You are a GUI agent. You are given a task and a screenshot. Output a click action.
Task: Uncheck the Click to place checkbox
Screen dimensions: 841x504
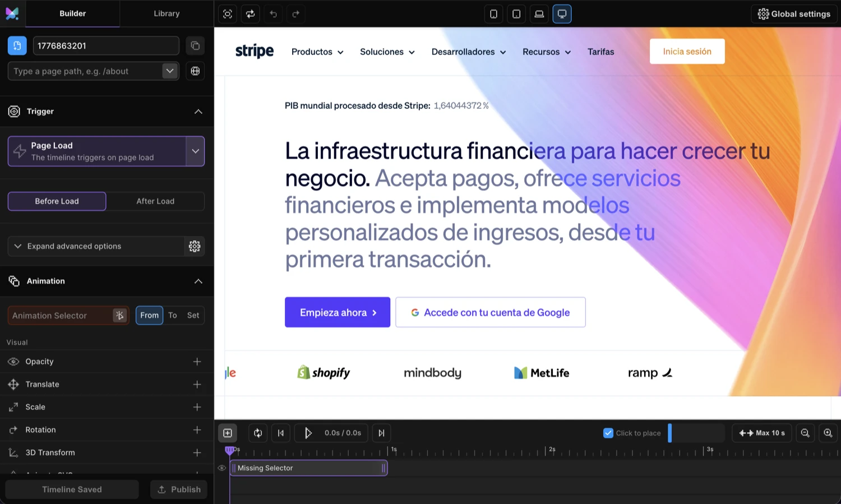pos(608,433)
